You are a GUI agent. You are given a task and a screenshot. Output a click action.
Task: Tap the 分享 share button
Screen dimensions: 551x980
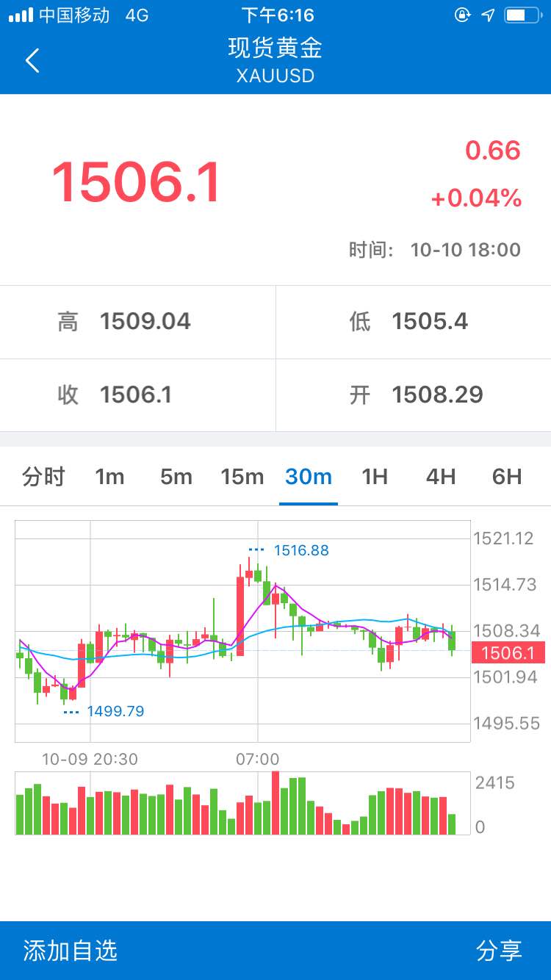(500, 951)
